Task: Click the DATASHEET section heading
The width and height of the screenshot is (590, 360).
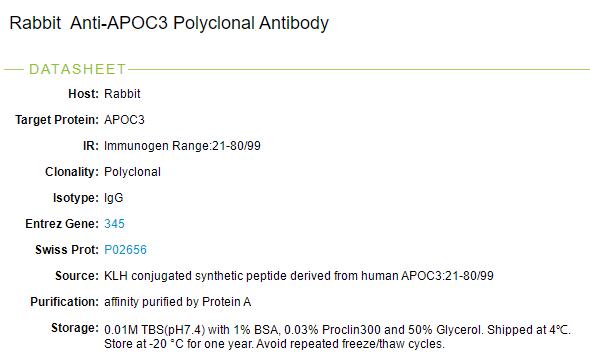Action: (x=77, y=69)
